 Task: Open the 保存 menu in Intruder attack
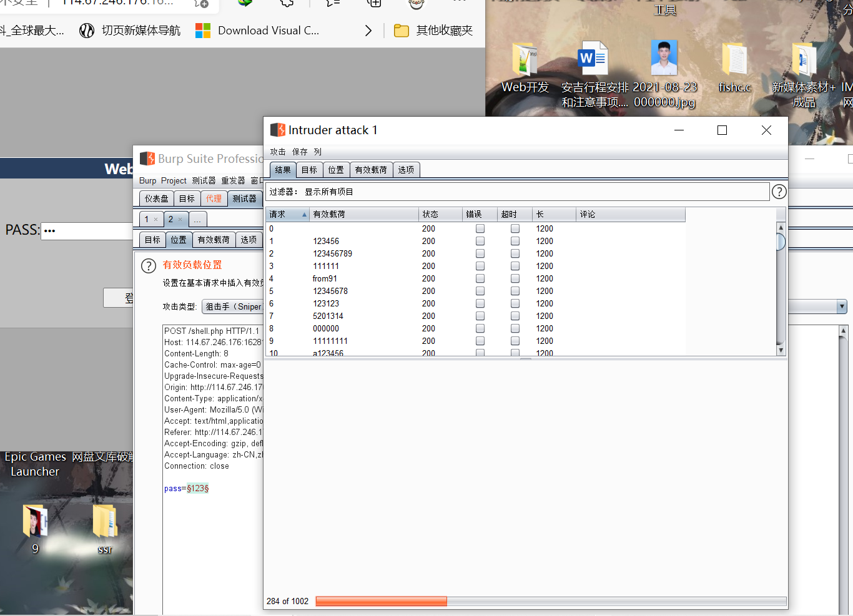(300, 152)
